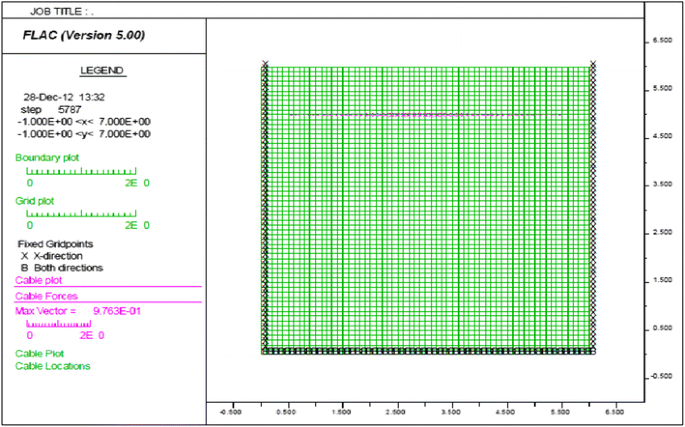This screenshot has height=427, width=685.
Task: Select the 'Max Vector = 9.763E-01' value
Action: 78,311
